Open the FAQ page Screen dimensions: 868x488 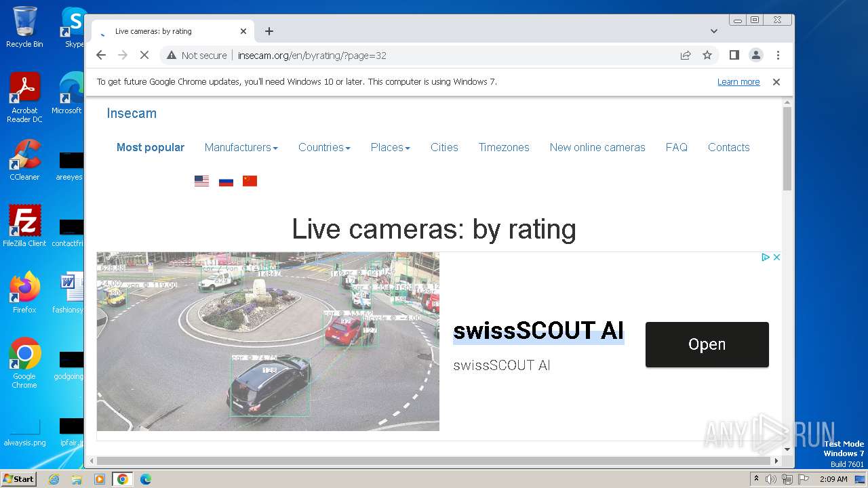[x=676, y=147]
